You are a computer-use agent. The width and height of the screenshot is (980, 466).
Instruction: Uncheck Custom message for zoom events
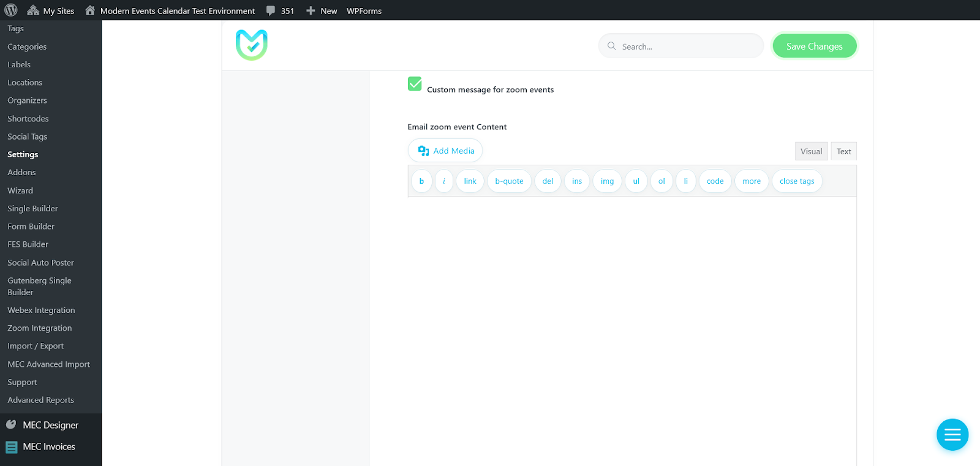415,84
